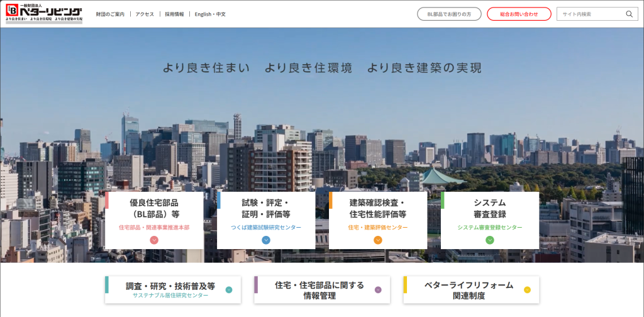Click the green down-arrow under システム審査登録
The height and width of the screenshot is (317, 644).
tap(490, 240)
